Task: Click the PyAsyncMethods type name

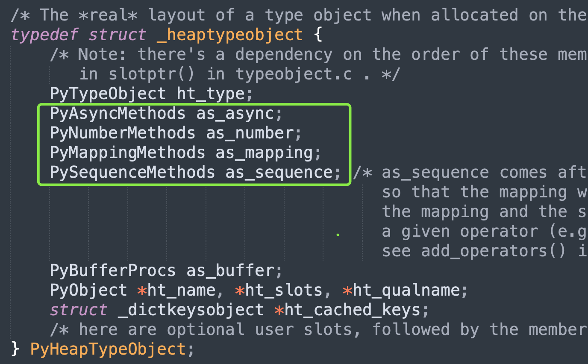Action: pos(118,114)
